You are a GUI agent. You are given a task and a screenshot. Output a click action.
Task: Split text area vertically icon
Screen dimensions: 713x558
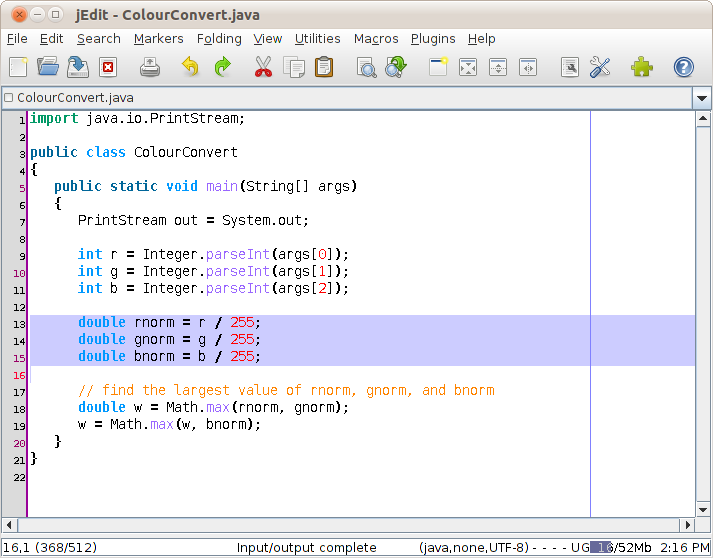tap(528, 67)
